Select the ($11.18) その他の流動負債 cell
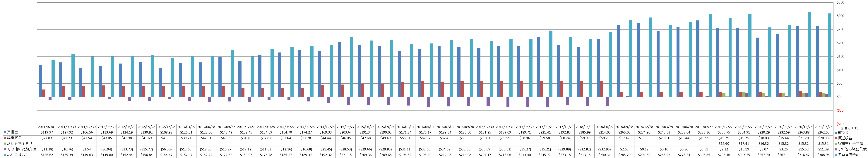Screen dimensions: 868x158 pos(47,149)
